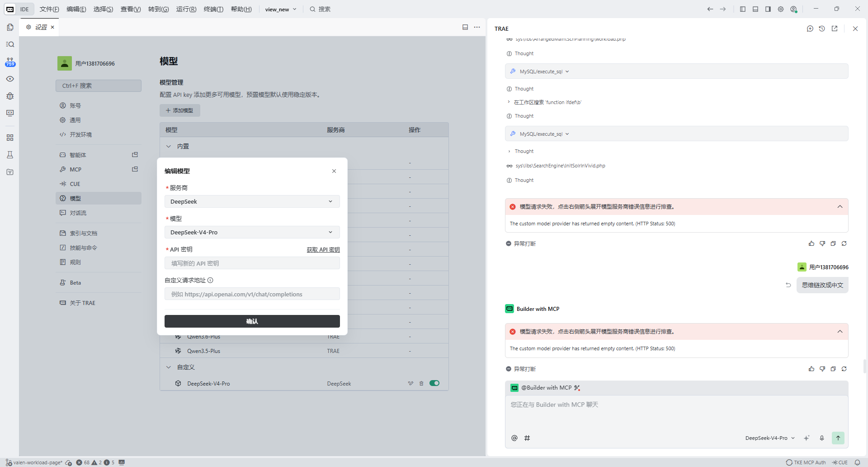868x467 pixels.
Task: Open the 索引与文档 settings section
Action: pos(99,233)
